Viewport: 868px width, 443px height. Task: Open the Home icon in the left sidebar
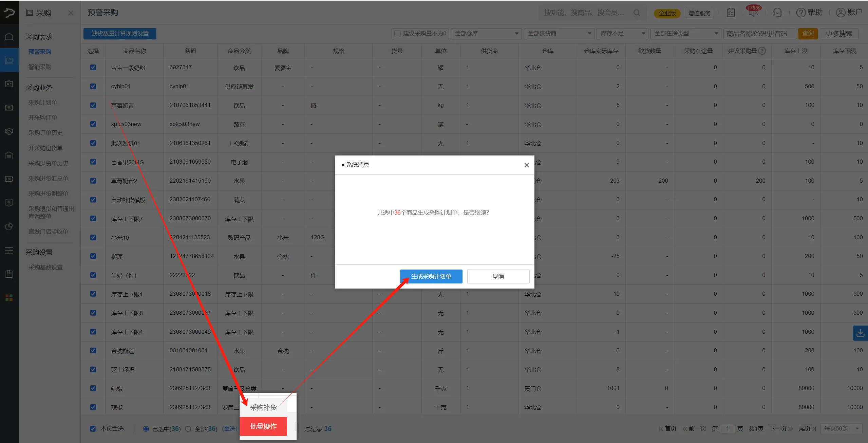coord(9,36)
